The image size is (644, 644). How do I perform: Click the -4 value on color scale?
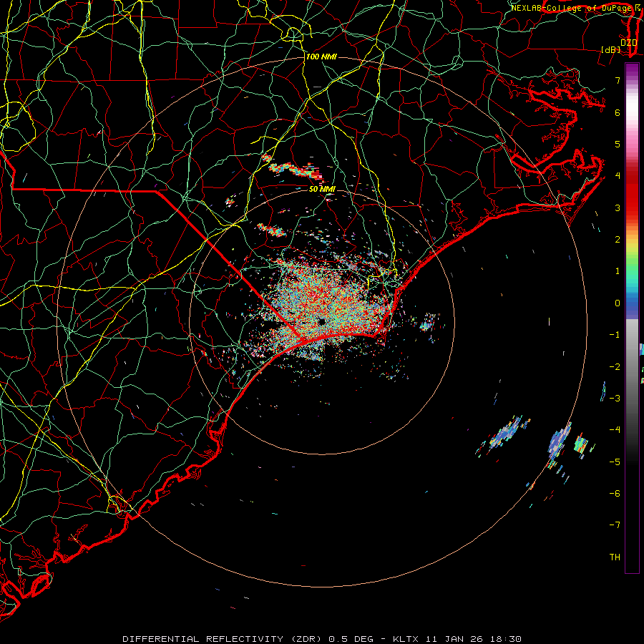[x=615, y=430]
